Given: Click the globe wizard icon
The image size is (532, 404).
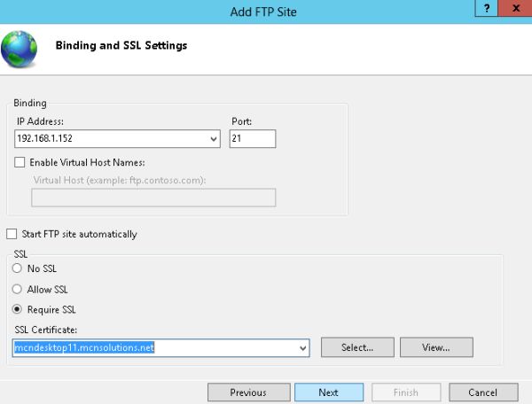Looking at the screenshot, I should 20,49.
